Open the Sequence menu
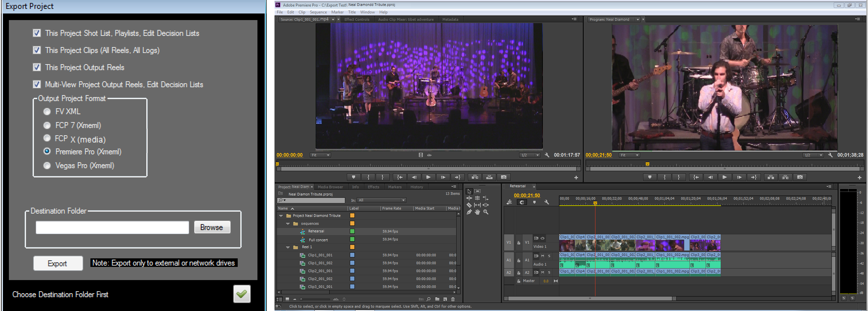Screen dimensions: 868x311 318,12
